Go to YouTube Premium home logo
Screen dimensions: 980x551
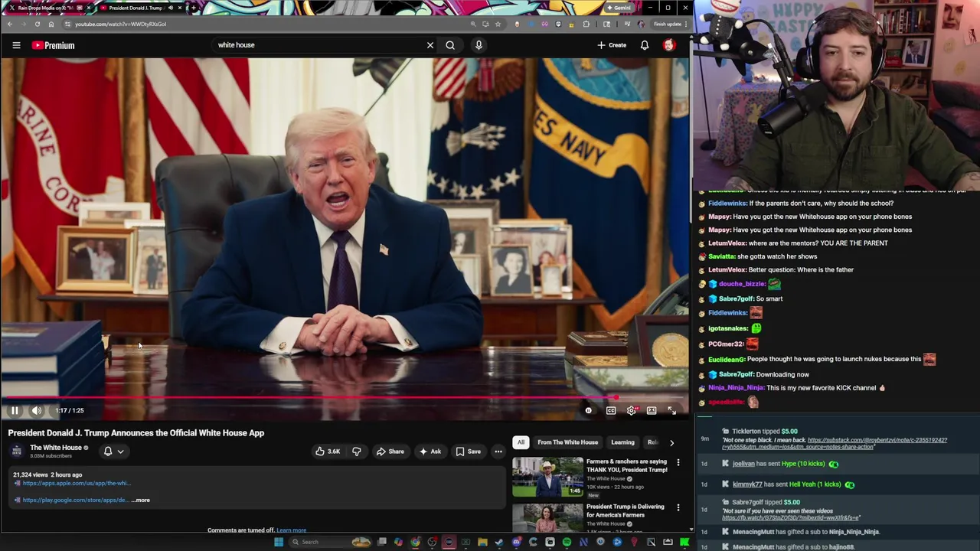click(x=53, y=45)
